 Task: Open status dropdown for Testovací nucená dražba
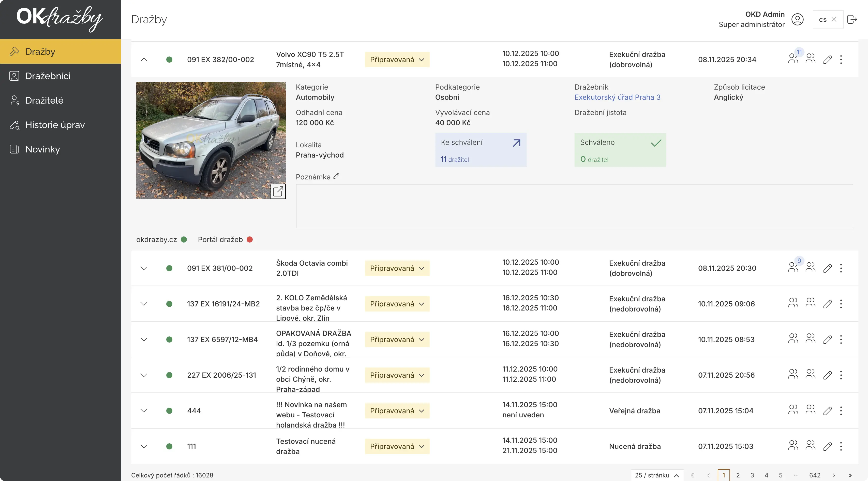[x=397, y=446]
